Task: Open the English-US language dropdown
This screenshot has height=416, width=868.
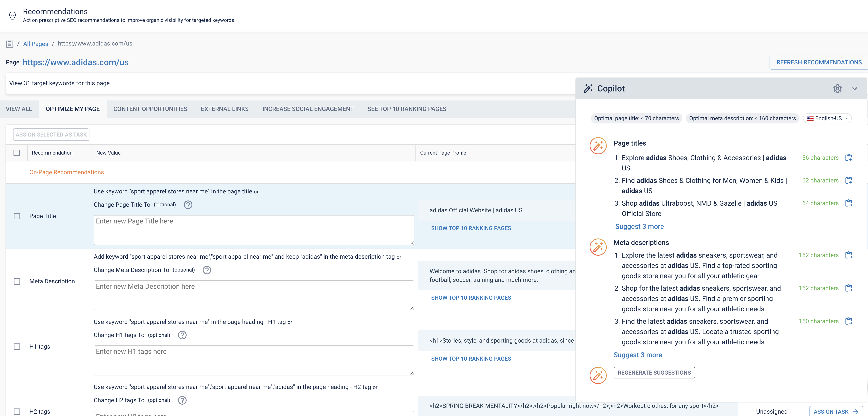Action: point(828,118)
